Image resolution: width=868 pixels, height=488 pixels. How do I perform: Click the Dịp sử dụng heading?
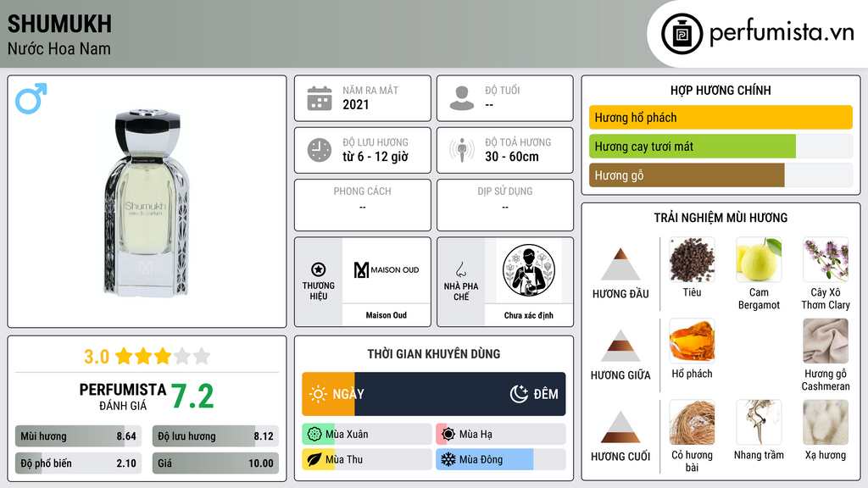[505, 191]
